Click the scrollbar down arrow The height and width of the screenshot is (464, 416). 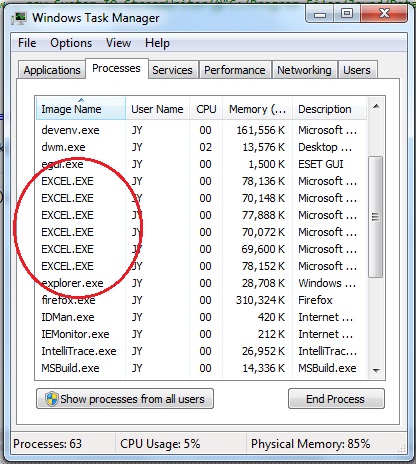pyautogui.click(x=376, y=370)
